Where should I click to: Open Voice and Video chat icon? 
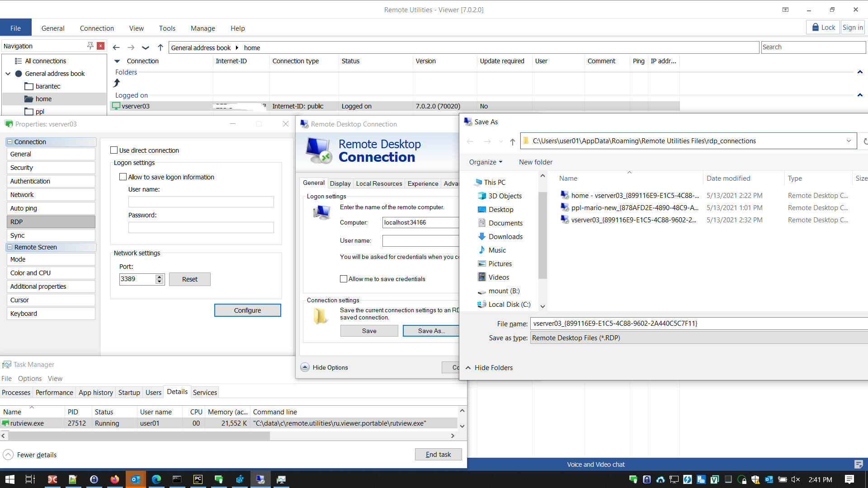coord(859,464)
